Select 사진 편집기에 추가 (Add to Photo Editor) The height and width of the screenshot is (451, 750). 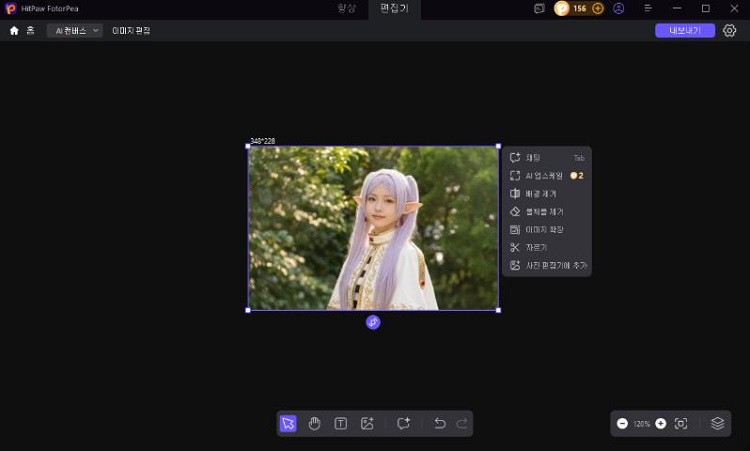[x=547, y=265]
